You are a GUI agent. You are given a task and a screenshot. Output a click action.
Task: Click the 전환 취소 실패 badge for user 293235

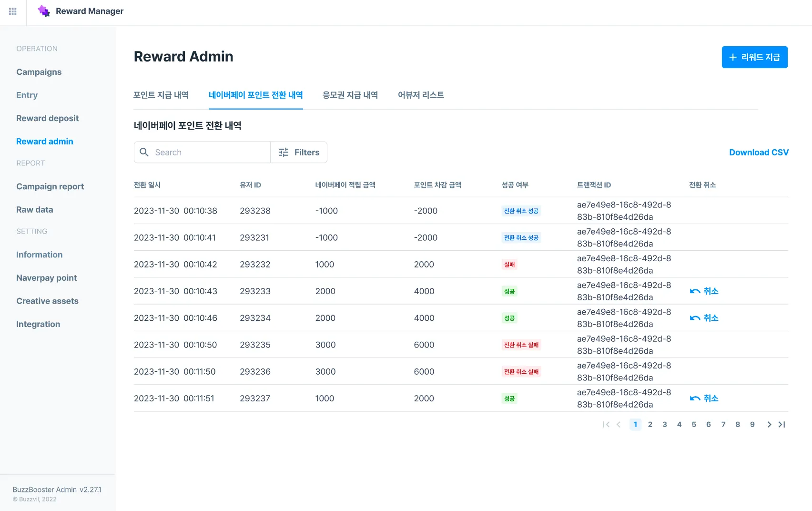[x=521, y=345]
